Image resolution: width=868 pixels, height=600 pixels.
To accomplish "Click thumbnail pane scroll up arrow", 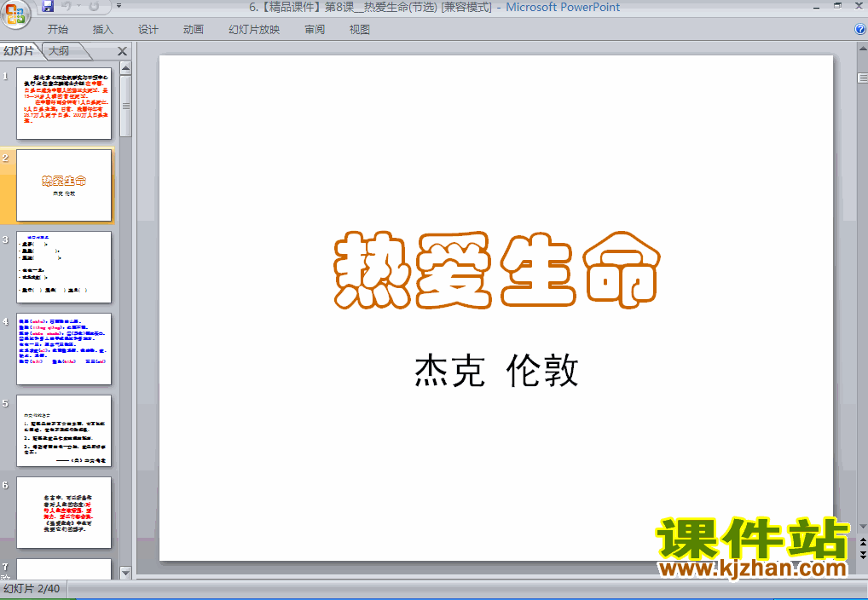I will tap(125, 69).
